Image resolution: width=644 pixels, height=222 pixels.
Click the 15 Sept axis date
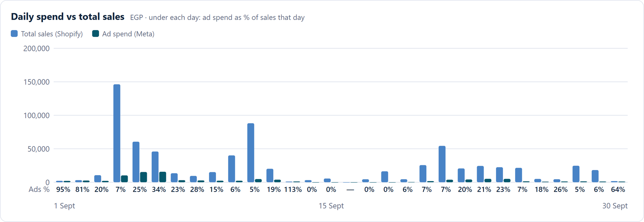coord(331,206)
